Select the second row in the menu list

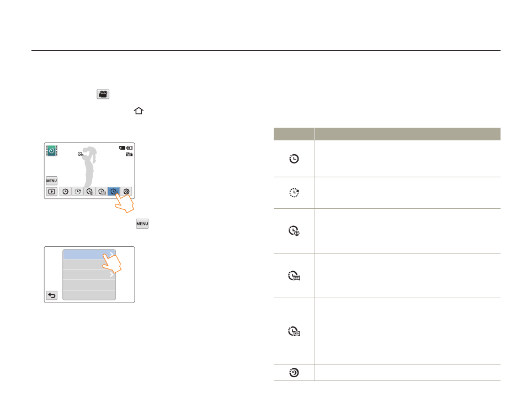[x=89, y=265]
